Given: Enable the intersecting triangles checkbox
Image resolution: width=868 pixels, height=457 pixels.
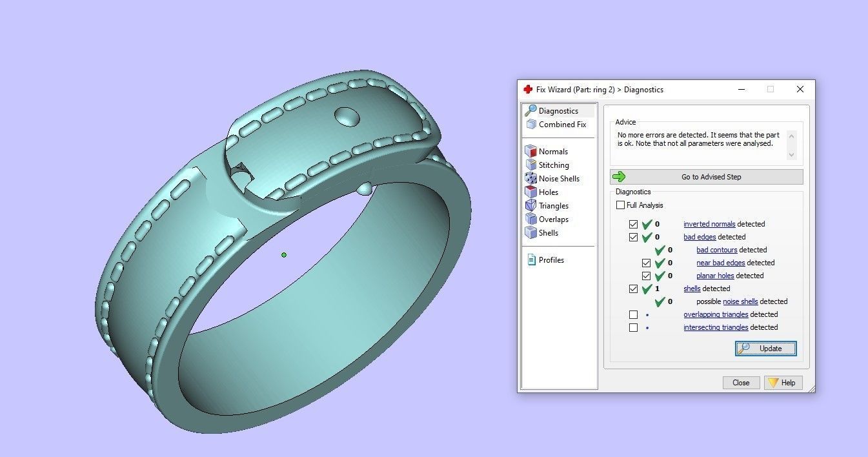Looking at the screenshot, I should point(633,327).
